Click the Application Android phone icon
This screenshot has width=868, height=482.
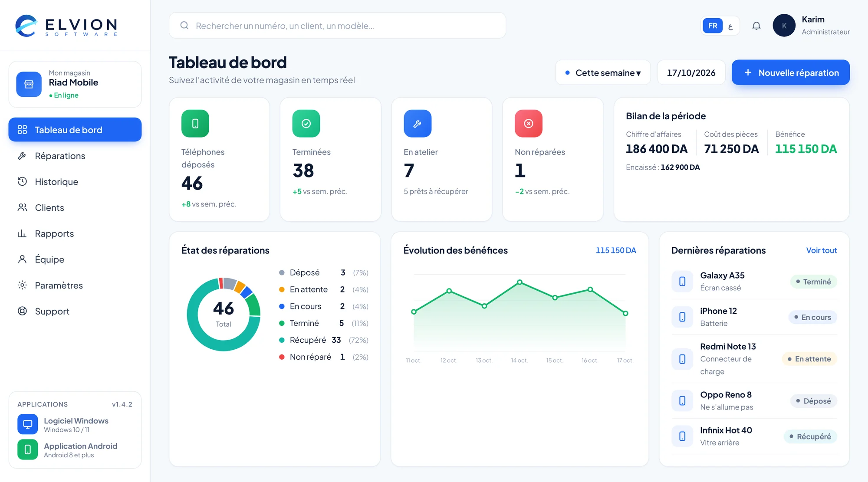pyautogui.click(x=28, y=449)
